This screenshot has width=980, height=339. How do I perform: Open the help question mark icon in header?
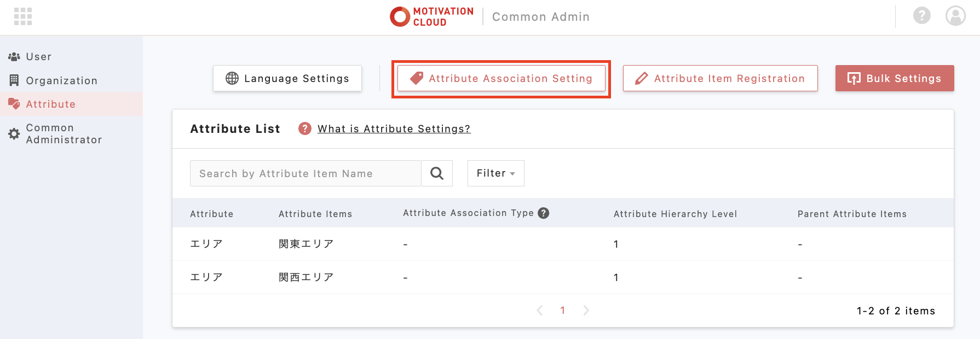coord(921,16)
